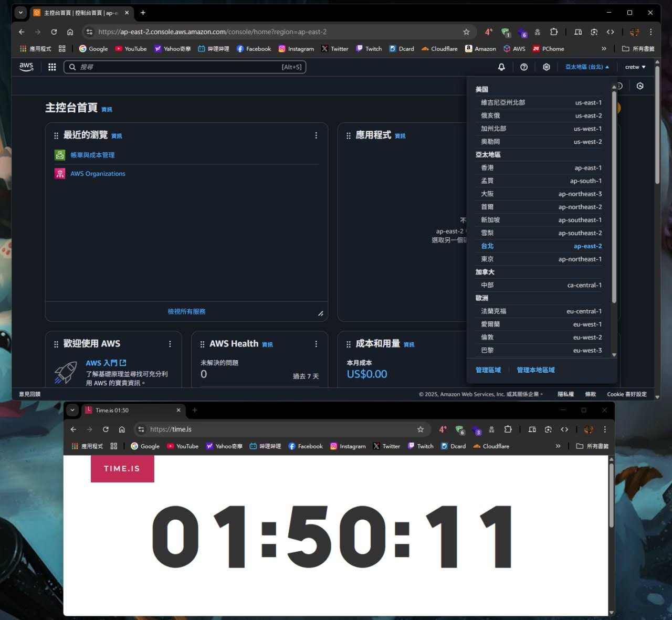Open a new tab in AWS window
This screenshot has height=620, width=672.
pyautogui.click(x=143, y=13)
